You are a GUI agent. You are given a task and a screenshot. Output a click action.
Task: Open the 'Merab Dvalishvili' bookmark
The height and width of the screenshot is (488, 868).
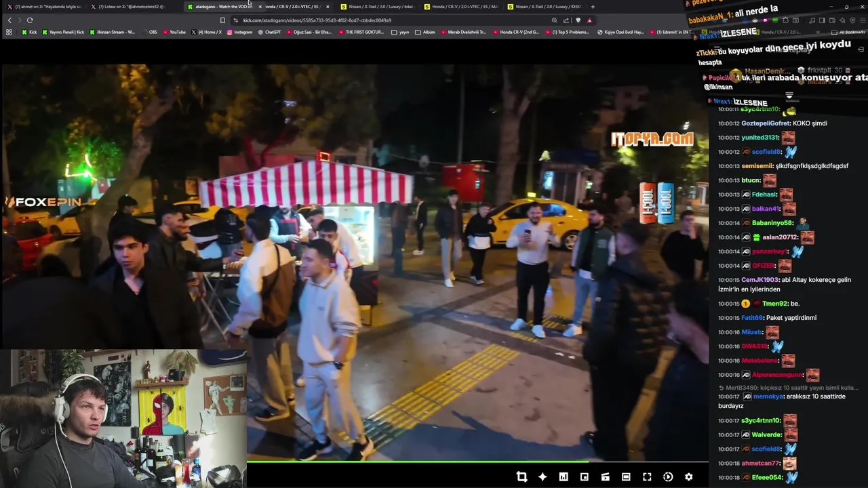(x=464, y=32)
